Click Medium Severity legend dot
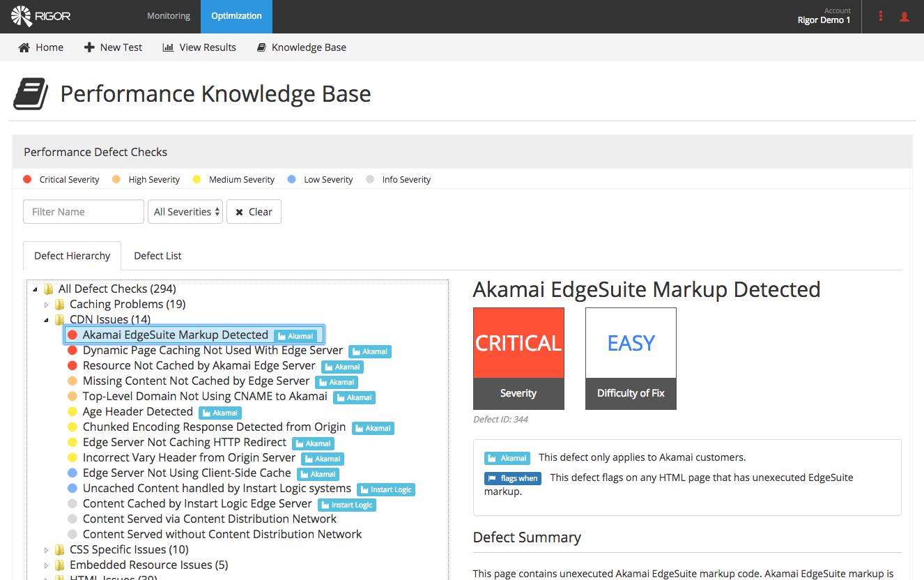924x580 pixels. (197, 179)
